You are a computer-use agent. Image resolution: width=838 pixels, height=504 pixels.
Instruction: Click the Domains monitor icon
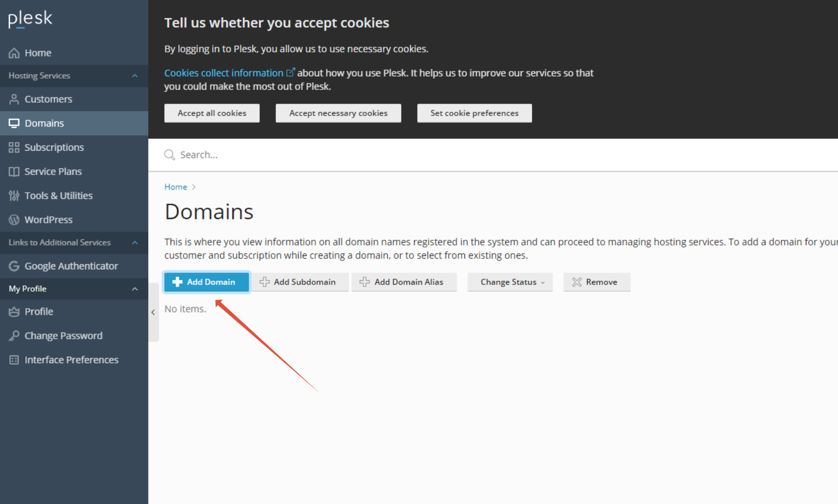click(14, 123)
